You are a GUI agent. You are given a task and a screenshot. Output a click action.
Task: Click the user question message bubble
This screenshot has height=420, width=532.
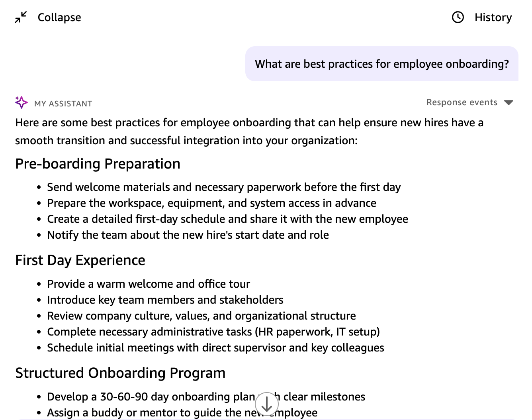pyautogui.click(x=381, y=64)
